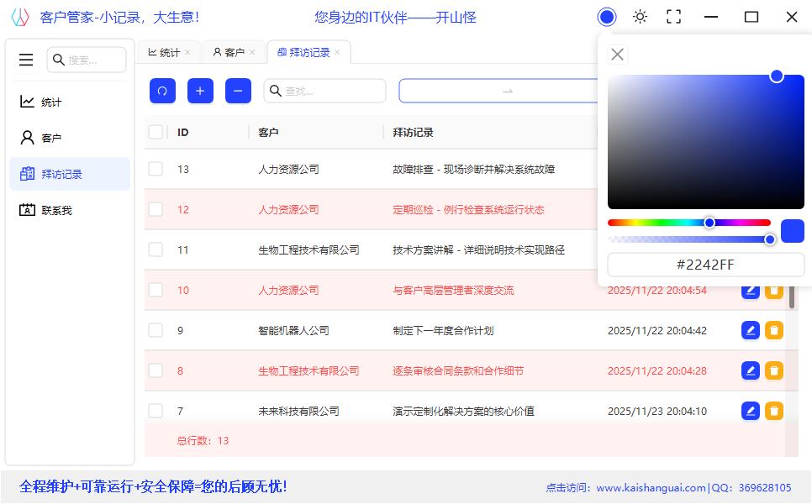812x504 pixels.
Task: Click the minus delete button in the toolbar
Action: (238, 91)
